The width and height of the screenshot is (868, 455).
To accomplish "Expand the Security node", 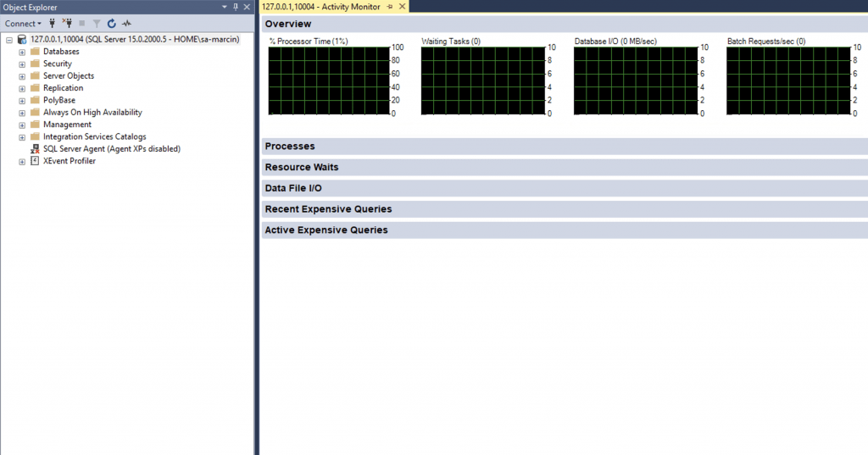I will (22, 64).
